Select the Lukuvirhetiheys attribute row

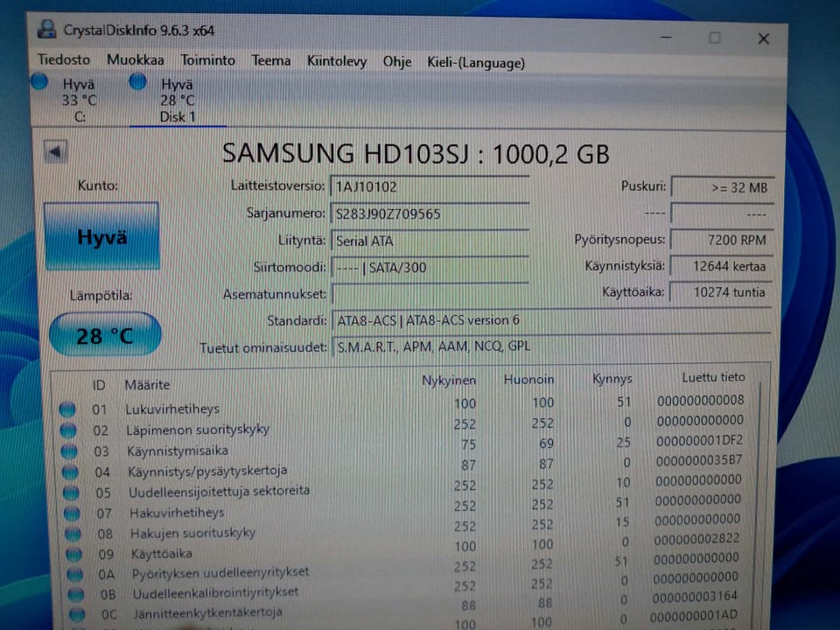point(402,405)
